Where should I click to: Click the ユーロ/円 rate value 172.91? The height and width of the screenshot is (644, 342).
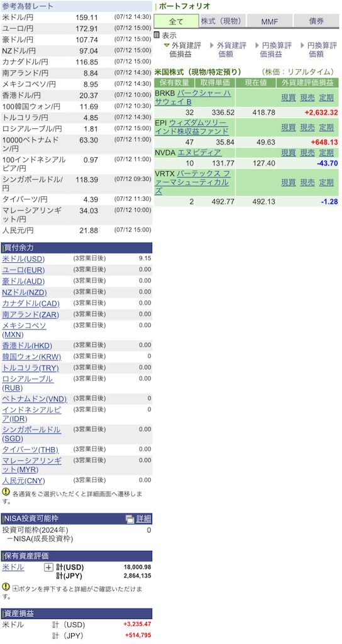[x=87, y=29]
